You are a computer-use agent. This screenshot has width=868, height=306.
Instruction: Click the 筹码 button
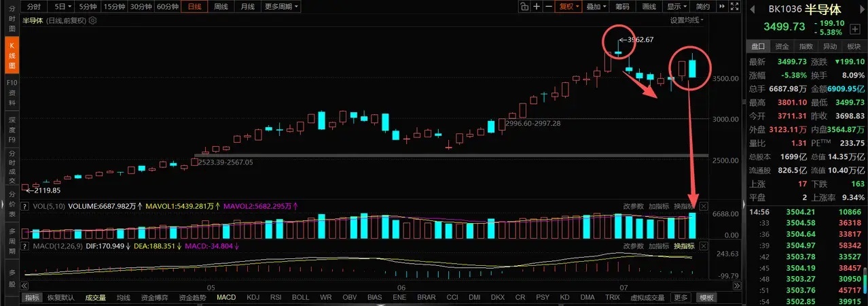pyautogui.click(x=622, y=6)
